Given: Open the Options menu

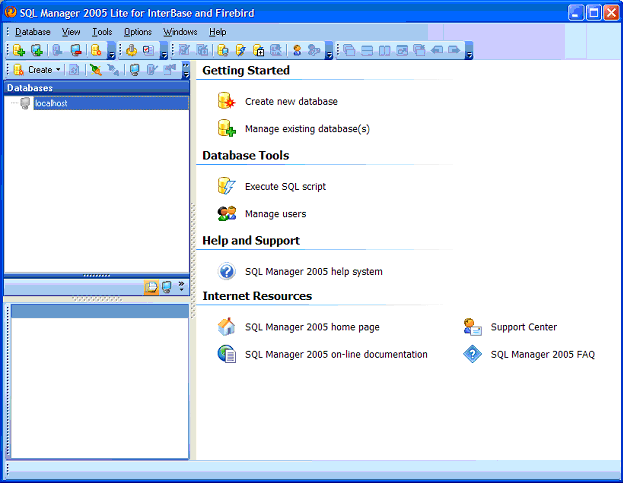Looking at the screenshot, I should (138, 32).
